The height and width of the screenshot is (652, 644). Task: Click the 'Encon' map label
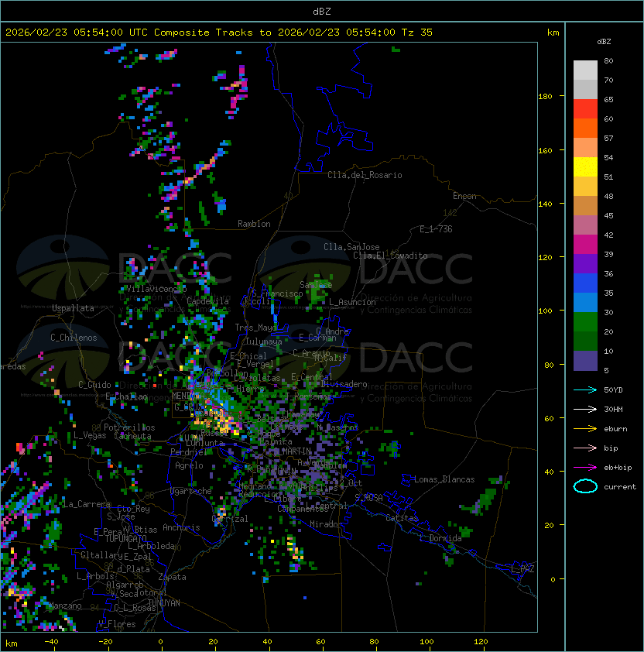464,196
